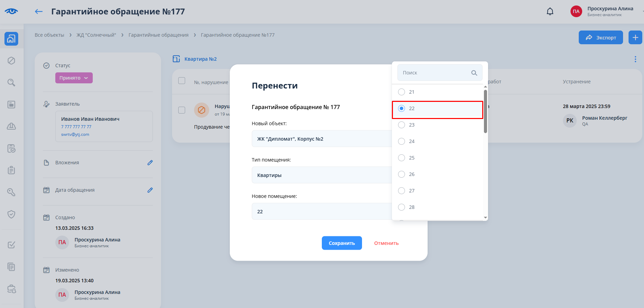Select radio option 23

coord(402,125)
